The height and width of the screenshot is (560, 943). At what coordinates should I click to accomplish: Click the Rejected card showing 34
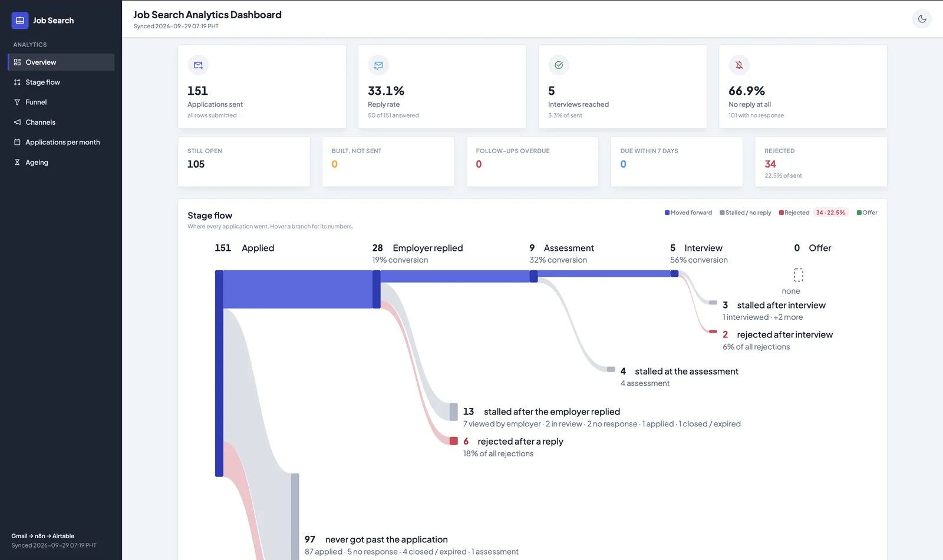point(821,162)
